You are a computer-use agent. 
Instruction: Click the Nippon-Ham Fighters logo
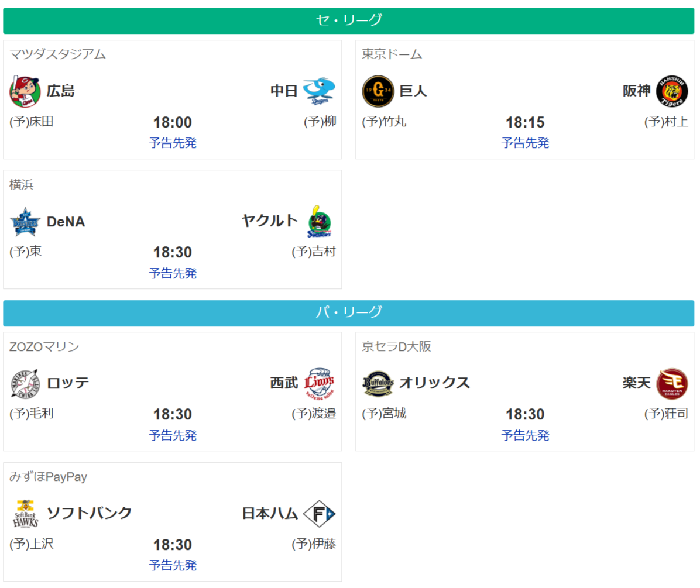pyautogui.click(x=320, y=514)
